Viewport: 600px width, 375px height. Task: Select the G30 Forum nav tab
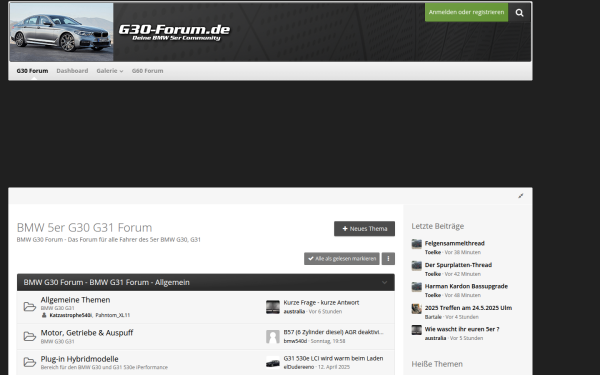[32, 71]
